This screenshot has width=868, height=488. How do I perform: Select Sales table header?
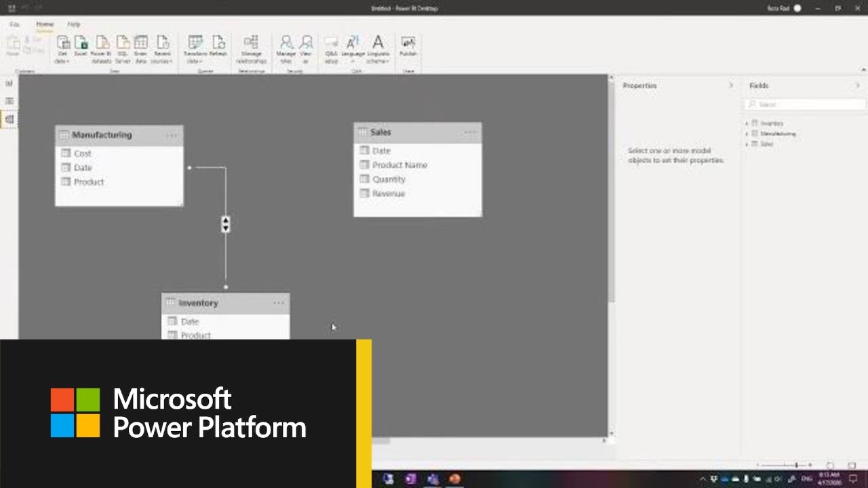coord(418,132)
